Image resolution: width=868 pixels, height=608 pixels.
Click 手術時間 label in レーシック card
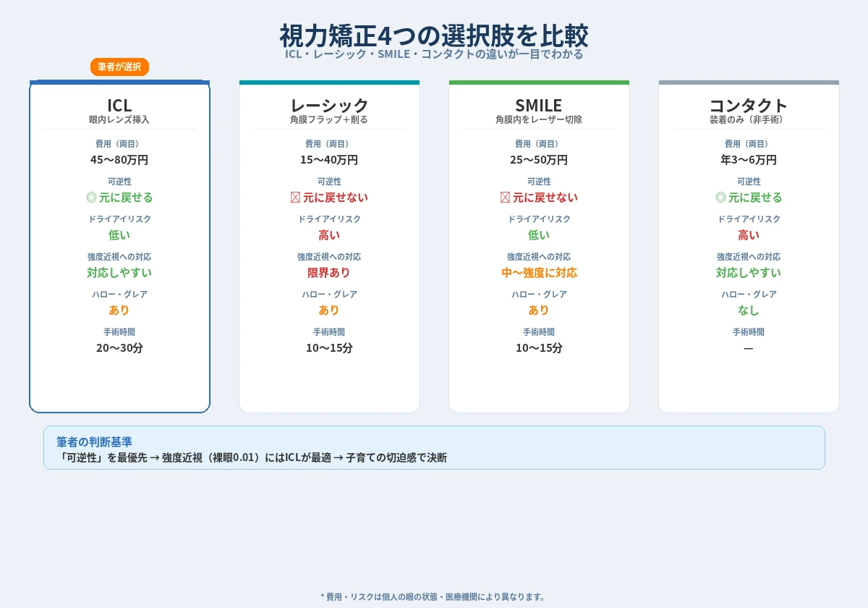point(329,332)
